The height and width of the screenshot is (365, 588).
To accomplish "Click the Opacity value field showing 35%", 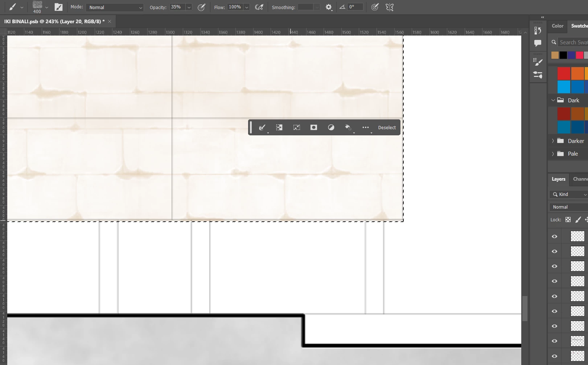I will [177, 7].
